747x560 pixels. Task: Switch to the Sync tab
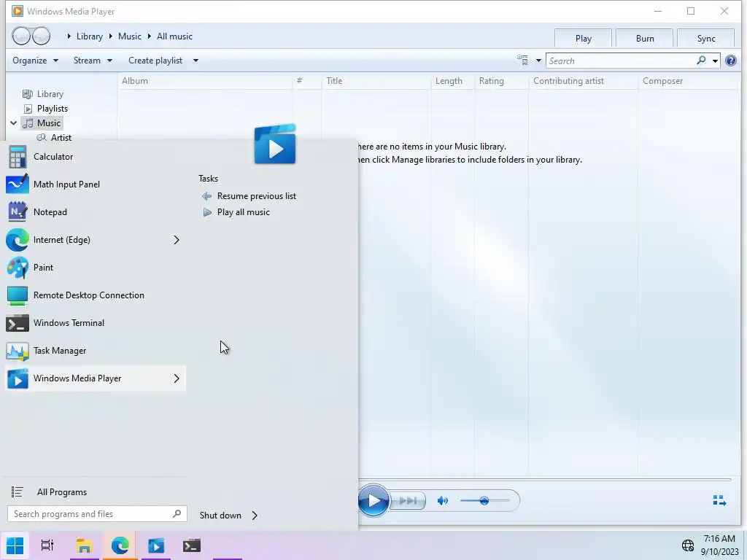pos(706,38)
